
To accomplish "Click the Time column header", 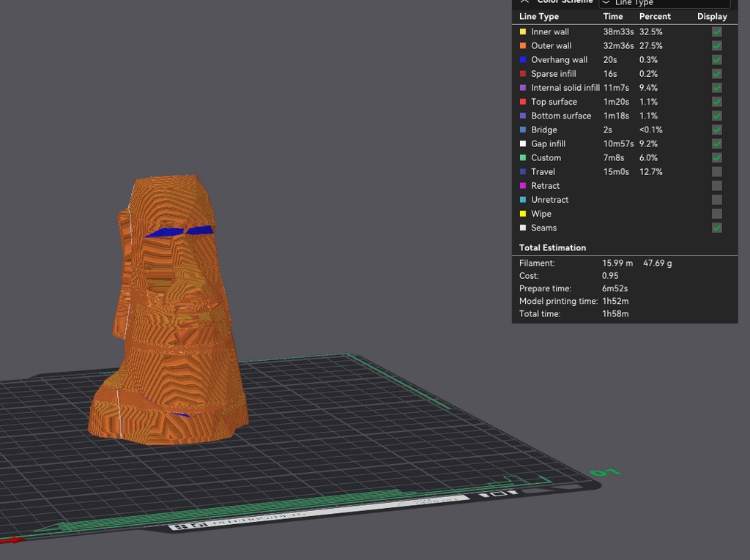I will [x=613, y=16].
